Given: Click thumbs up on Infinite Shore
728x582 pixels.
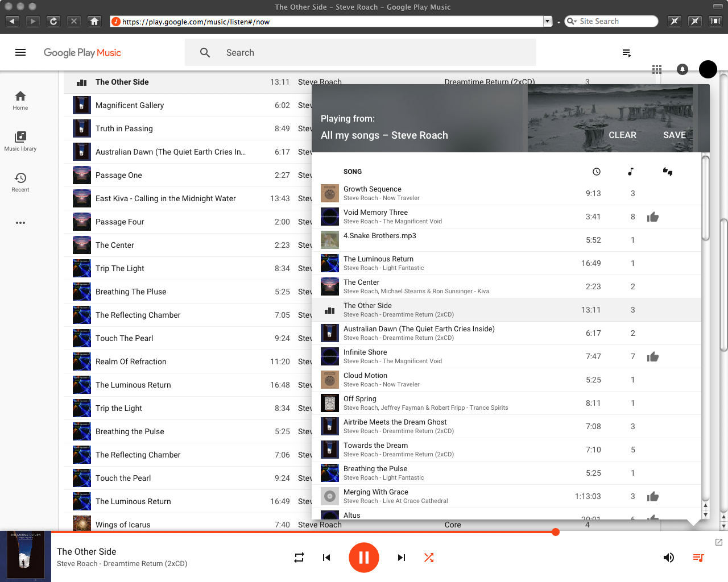Looking at the screenshot, I should [653, 356].
